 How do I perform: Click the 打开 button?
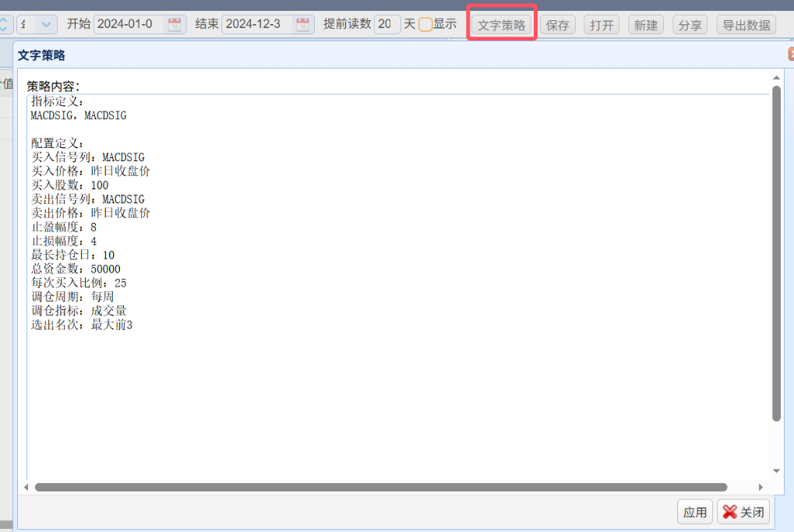pyautogui.click(x=602, y=25)
